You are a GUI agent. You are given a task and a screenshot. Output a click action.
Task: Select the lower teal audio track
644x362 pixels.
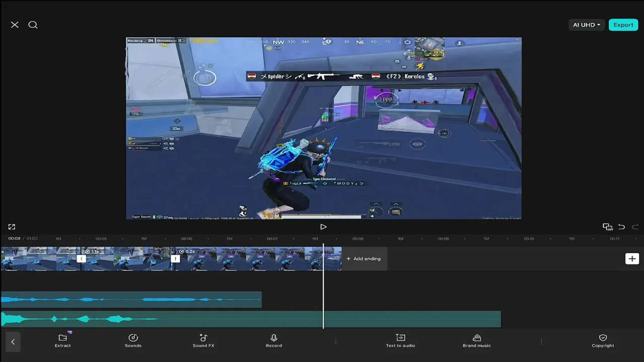pos(250,319)
